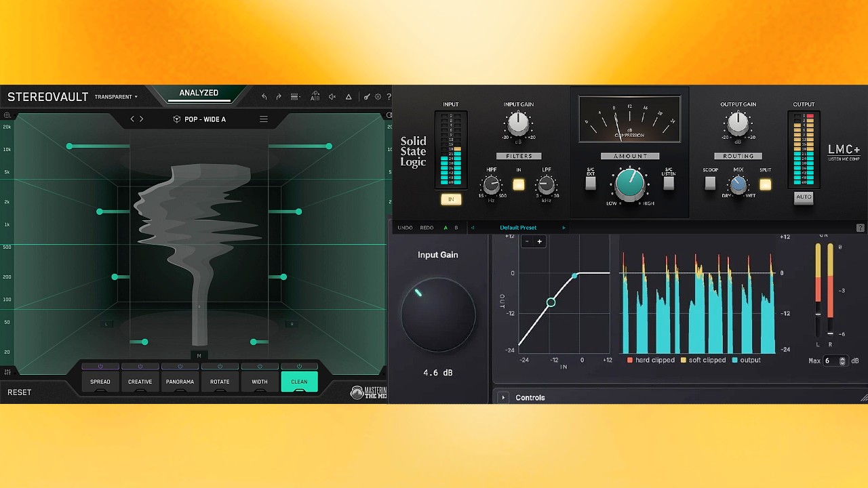Viewport: 868px width, 488px height.
Task: Click the sliders icon above RESET
Action: click(7, 372)
